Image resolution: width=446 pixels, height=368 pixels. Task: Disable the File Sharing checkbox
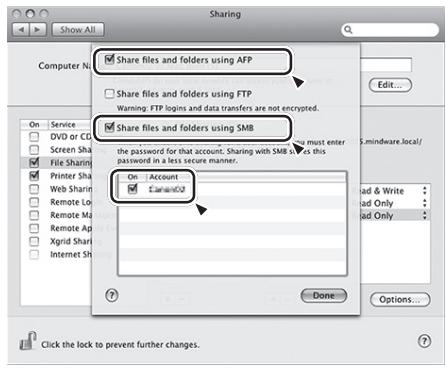point(34,162)
